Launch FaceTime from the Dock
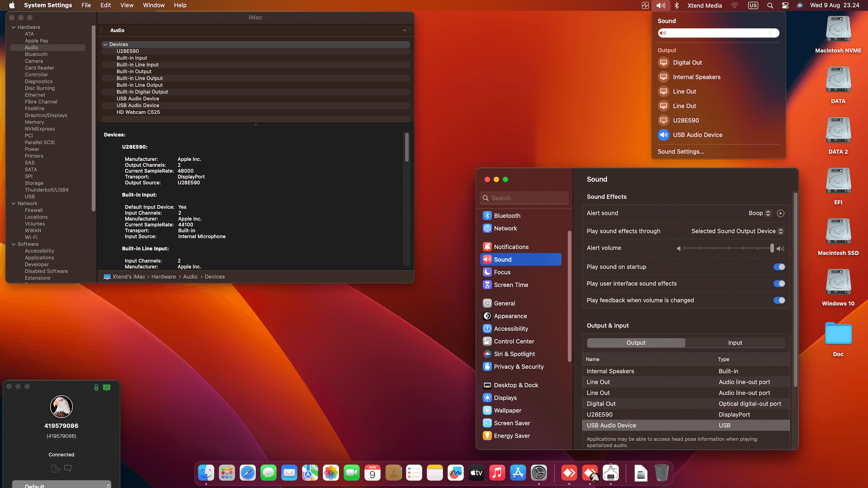This screenshot has width=868, height=488. [352, 473]
